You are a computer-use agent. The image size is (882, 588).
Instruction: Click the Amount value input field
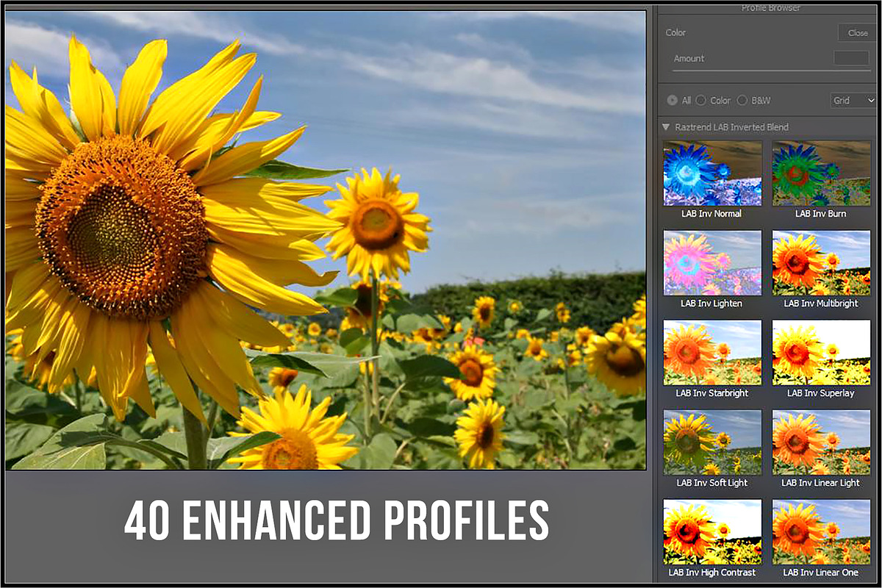pyautogui.click(x=851, y=58)
